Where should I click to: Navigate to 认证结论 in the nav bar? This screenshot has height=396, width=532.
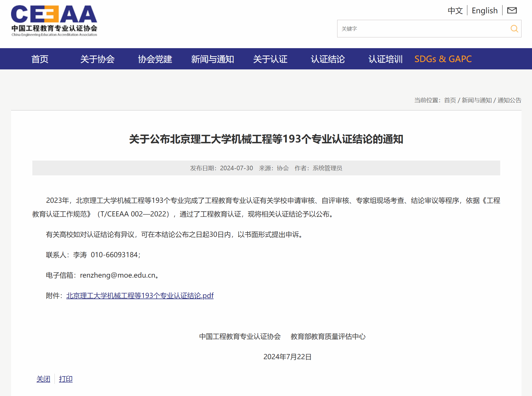328,59
